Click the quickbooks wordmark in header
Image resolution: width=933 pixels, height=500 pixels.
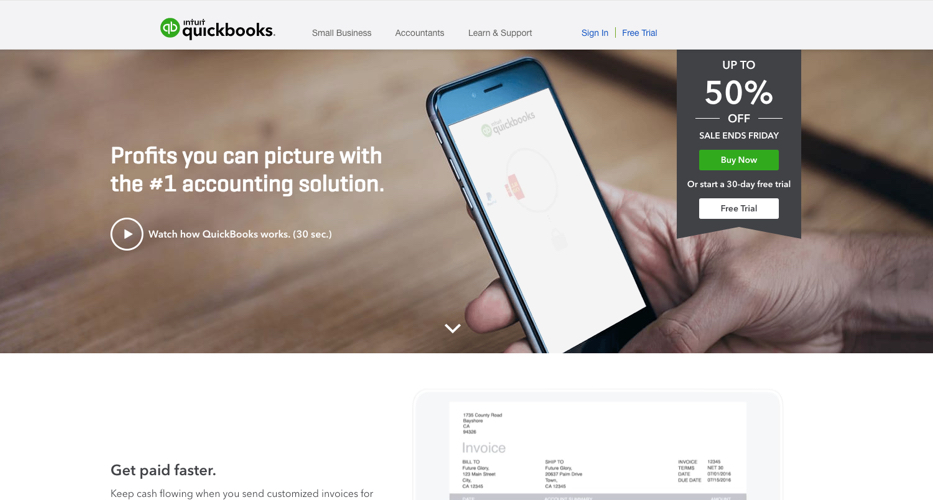(x=228, y=30)
